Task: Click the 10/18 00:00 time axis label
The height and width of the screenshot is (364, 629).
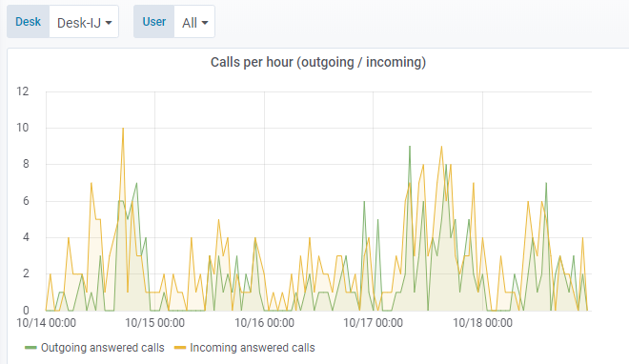Action: tap(482, 323)
